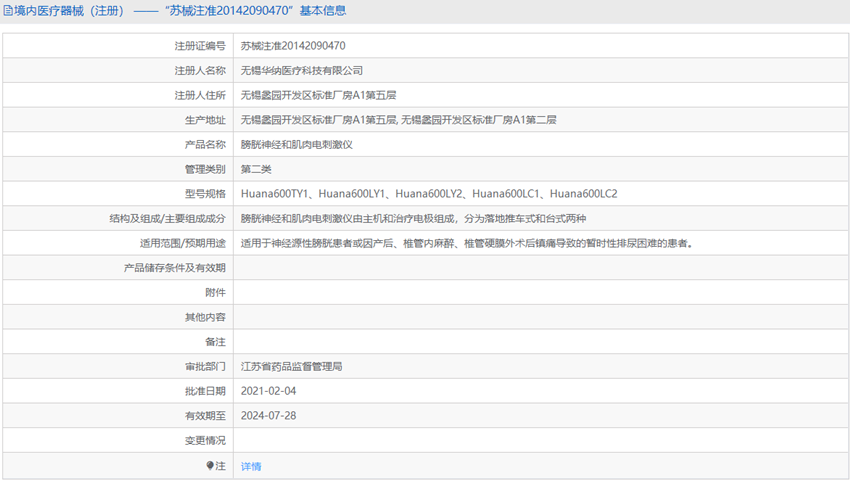Select the 第二类 category value
This screenshot has width=850, height=483.
pos(256,169)
